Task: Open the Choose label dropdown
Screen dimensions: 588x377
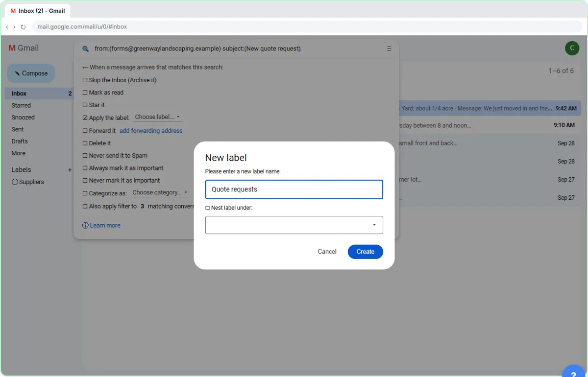Action: pos(157,117)
